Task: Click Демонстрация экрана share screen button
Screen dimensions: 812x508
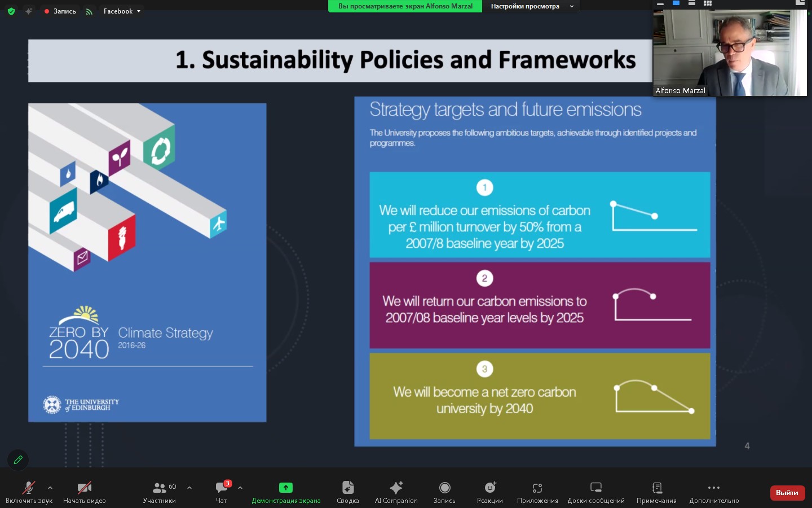Action: 286,492
